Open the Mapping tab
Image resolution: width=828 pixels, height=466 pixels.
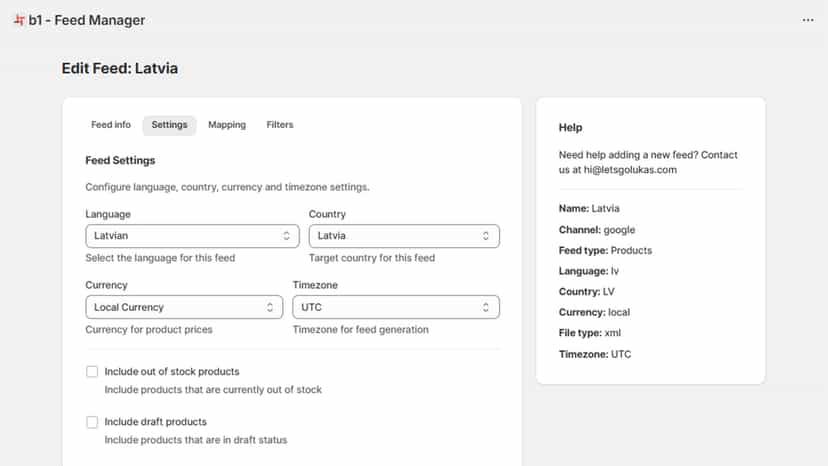227,125
